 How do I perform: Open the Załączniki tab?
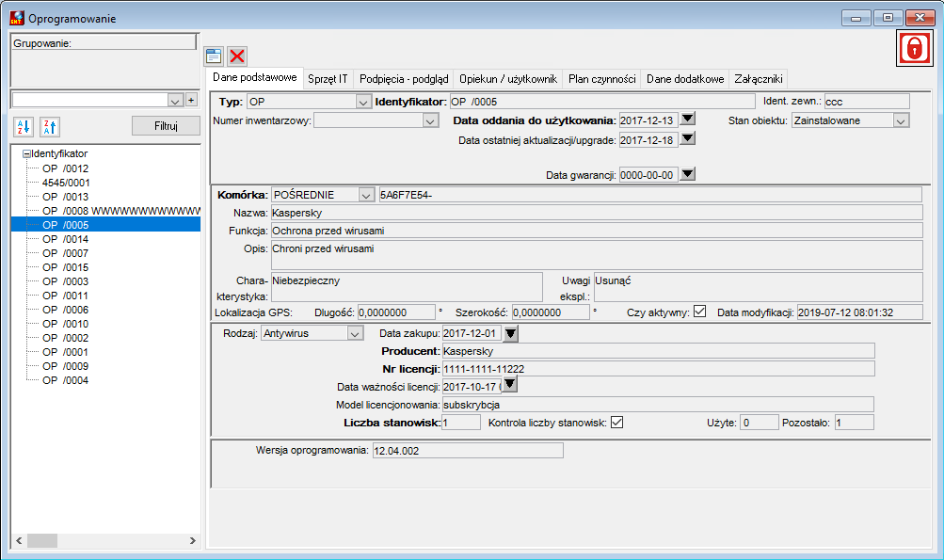759,79
